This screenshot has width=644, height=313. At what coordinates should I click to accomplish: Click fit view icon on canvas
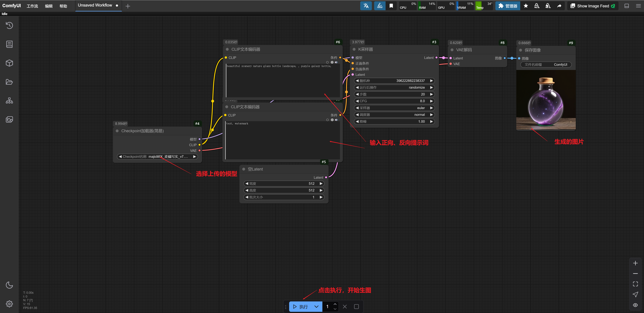[x=635, y=284]
